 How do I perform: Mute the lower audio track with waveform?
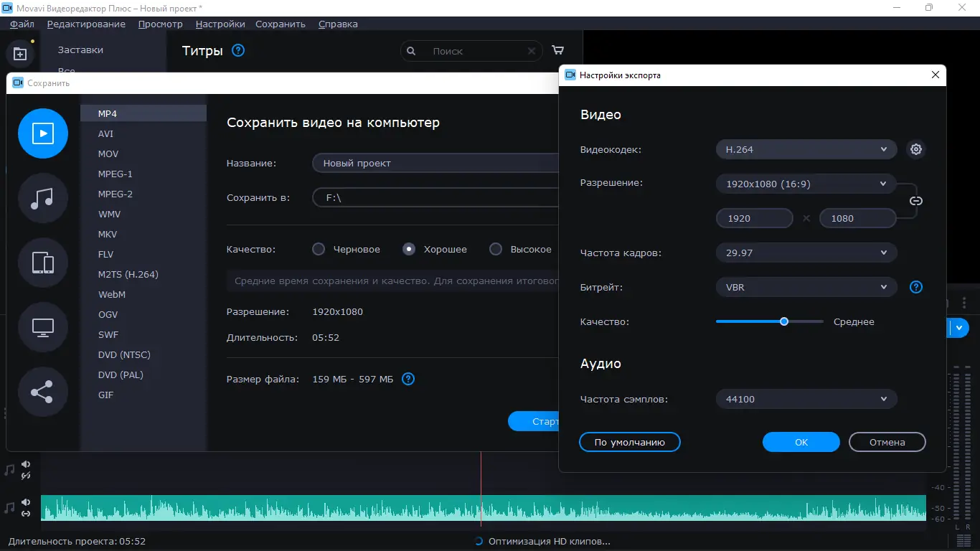coord(26,502)
